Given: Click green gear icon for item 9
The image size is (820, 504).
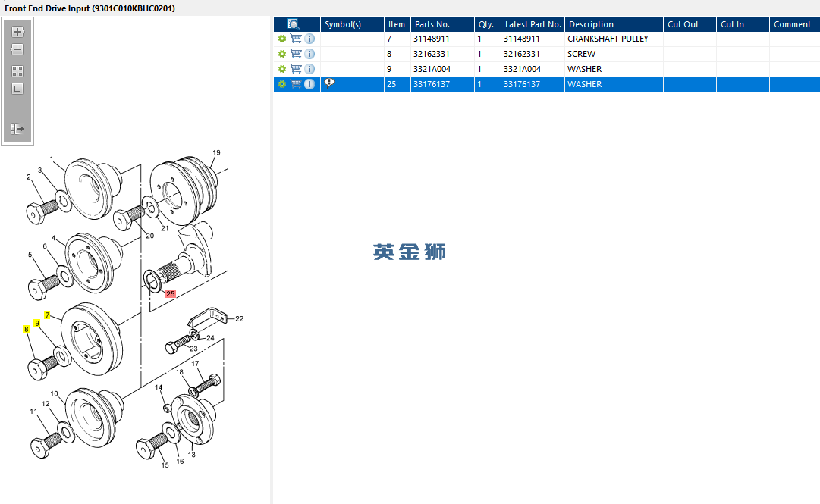Looking at the screenshot, I should click(282, 69).
